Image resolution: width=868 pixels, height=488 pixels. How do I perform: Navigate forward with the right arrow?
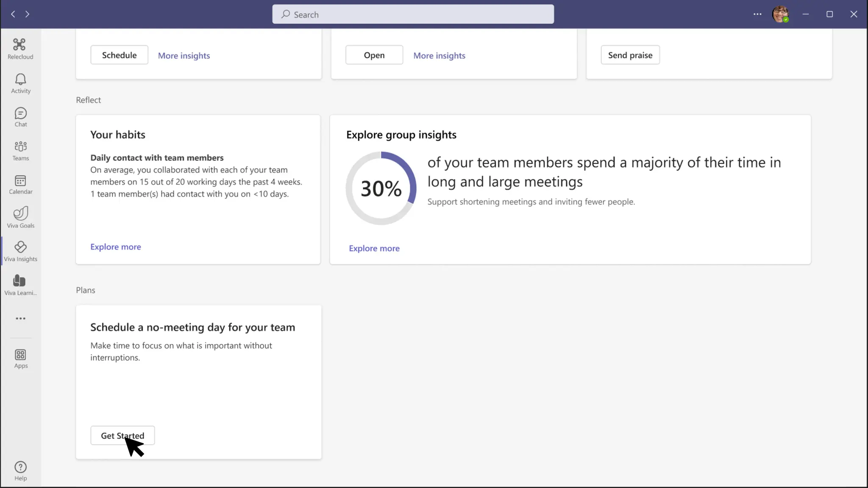coord(27,14)
